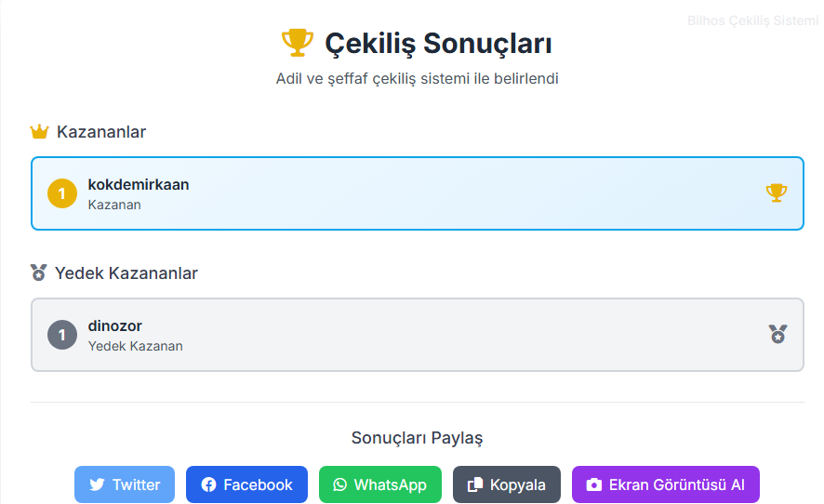The image size is (824, 504).
Task: Share results on Twitter
Action: [125, 484]
